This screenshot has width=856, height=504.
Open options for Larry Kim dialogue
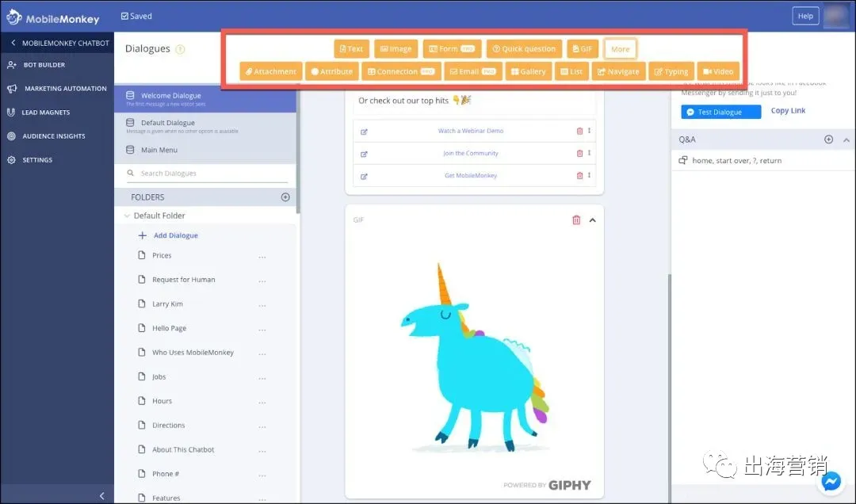pyautogui.click(x=262, y=305)
